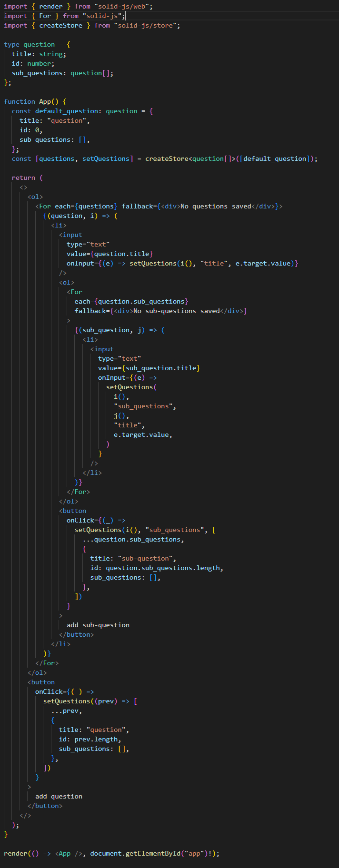339x868 pixels.
Task: Click the "id: number;" type field
Action: point(33,63)
